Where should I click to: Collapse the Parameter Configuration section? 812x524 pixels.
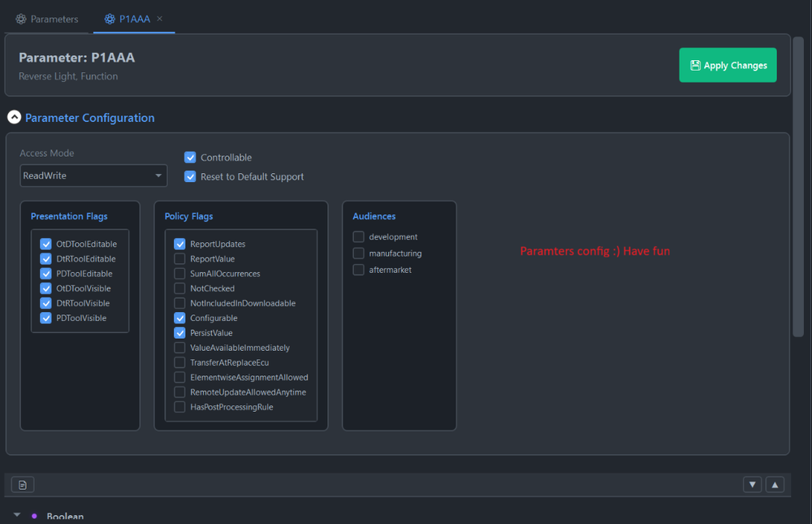14,117
